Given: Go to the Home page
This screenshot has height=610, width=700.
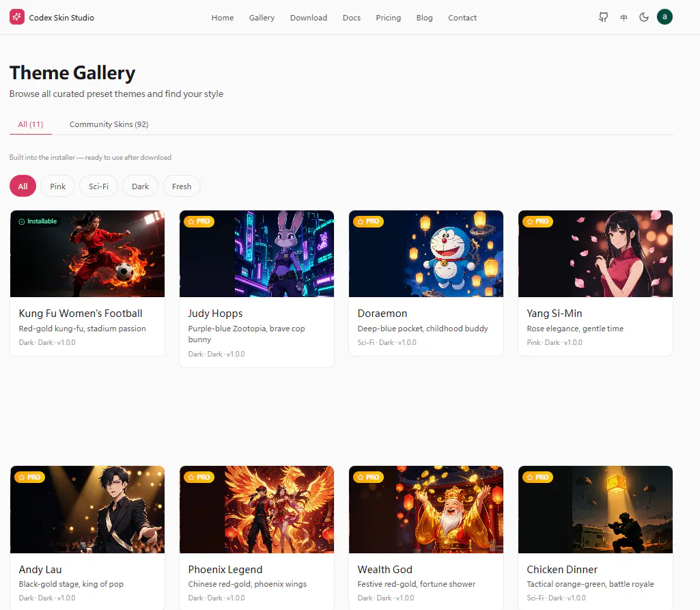Looking at the screenshot, I should point(223,17).
